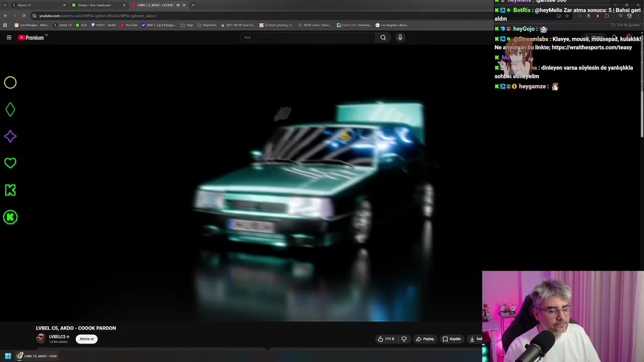644x362 pixels.
Task: Open the Los Angeles Lakers bookmark
Action: (392, 25)
